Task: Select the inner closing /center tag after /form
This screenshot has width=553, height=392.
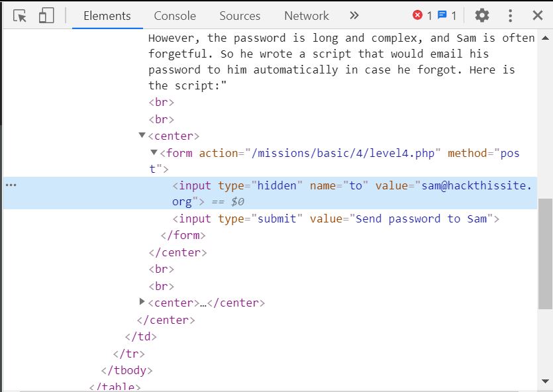Action: (177, 252)
